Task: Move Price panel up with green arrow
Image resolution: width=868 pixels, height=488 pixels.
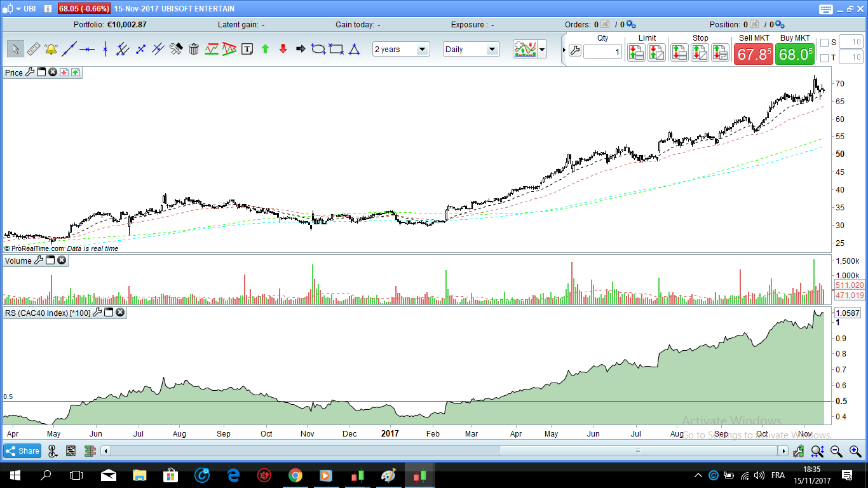Action: click(76, 72)
